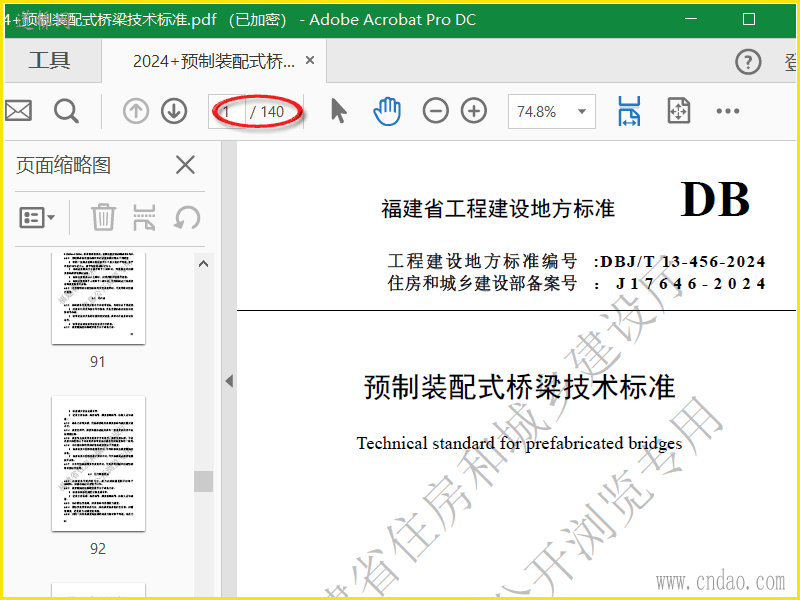
Task: Click the thumbnail panel scroll up arrow
Action: coord(203,264)
